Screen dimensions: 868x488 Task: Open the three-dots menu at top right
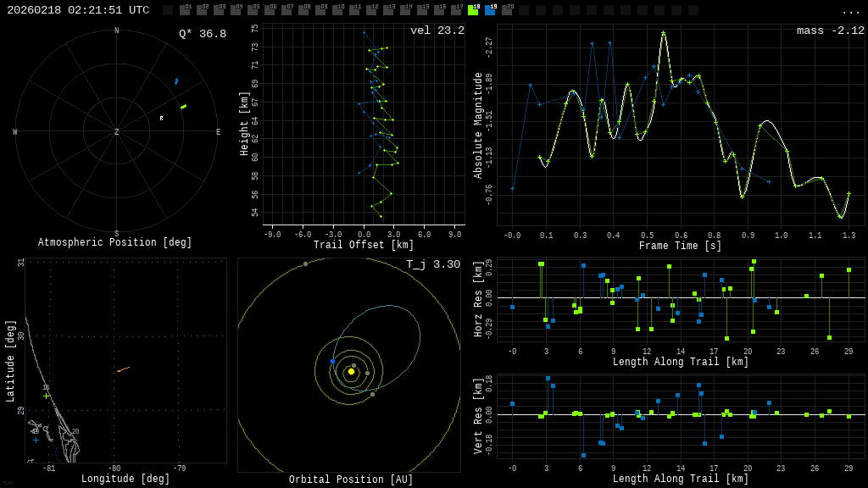click(x=850, y=11)
